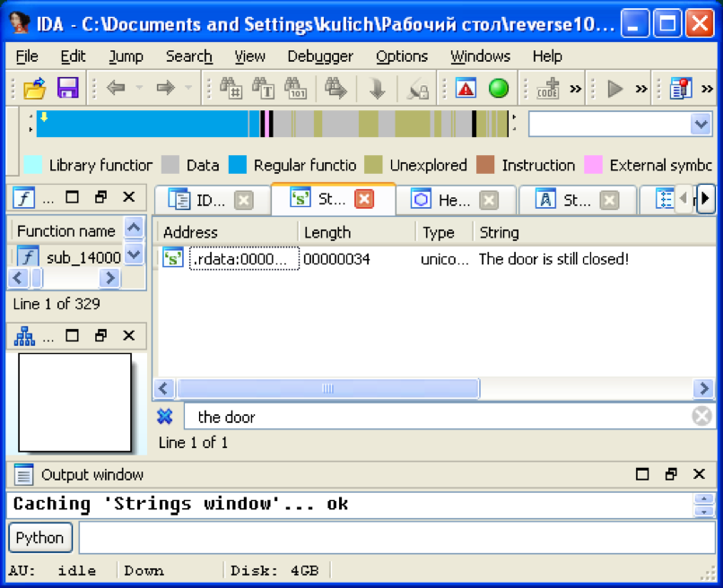This screenshot has width=723, height=588.
Task: Jump back with the left arrow button
Action: point(116,87)
